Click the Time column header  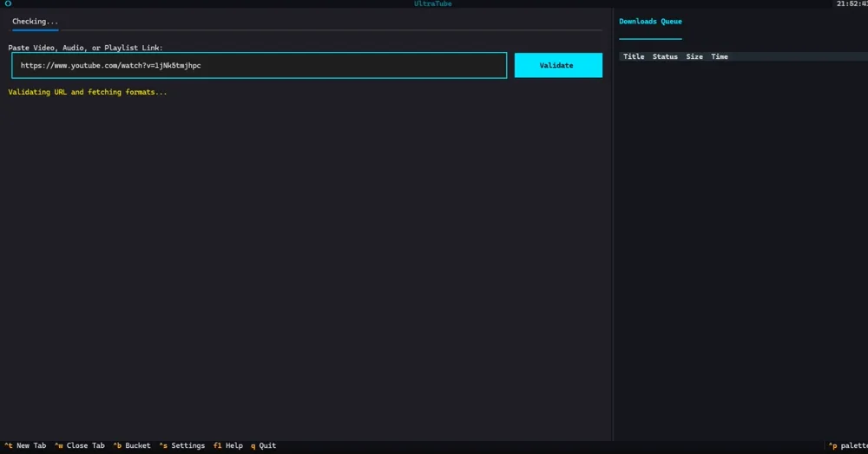pos(719,56)
